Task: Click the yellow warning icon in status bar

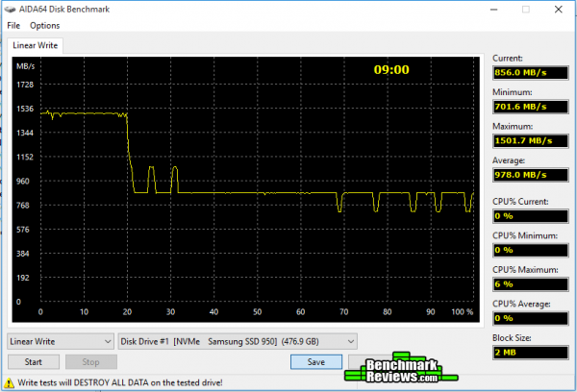Action: coord(11,382)
